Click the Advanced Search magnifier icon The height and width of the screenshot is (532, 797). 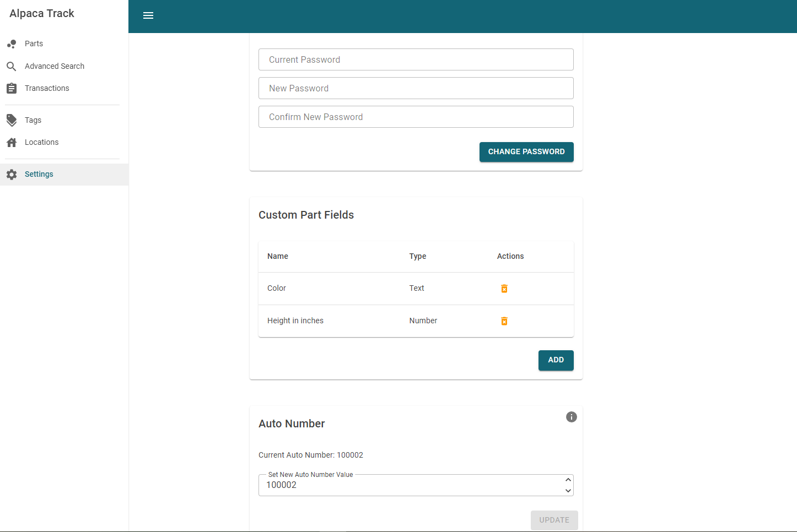point(12,67)
